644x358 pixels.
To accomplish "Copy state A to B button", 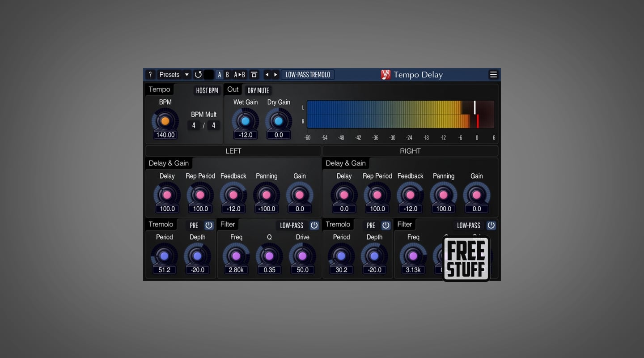I will click(240, 75).
